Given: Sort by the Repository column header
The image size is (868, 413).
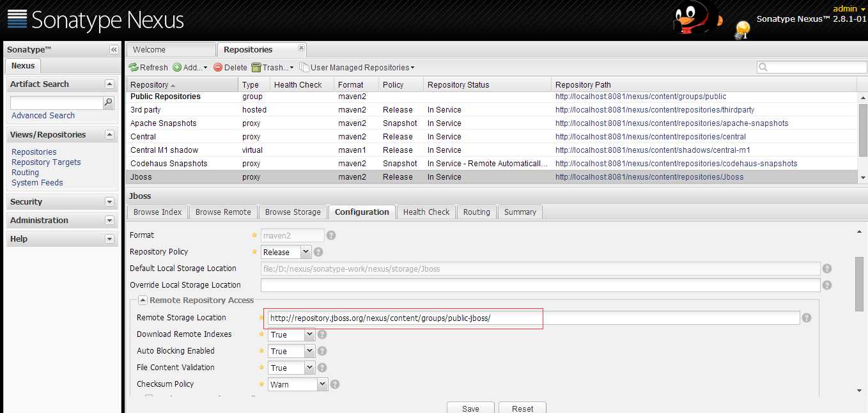Looking at the screenshot, I should tap(182, 84).
